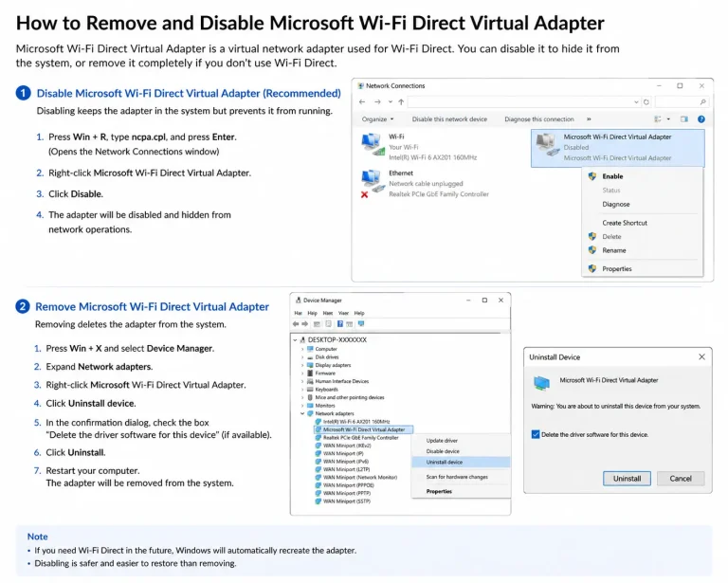Choose Disable device in the context menu
Screen dimensions: 728x583
[x=461, y=451]
